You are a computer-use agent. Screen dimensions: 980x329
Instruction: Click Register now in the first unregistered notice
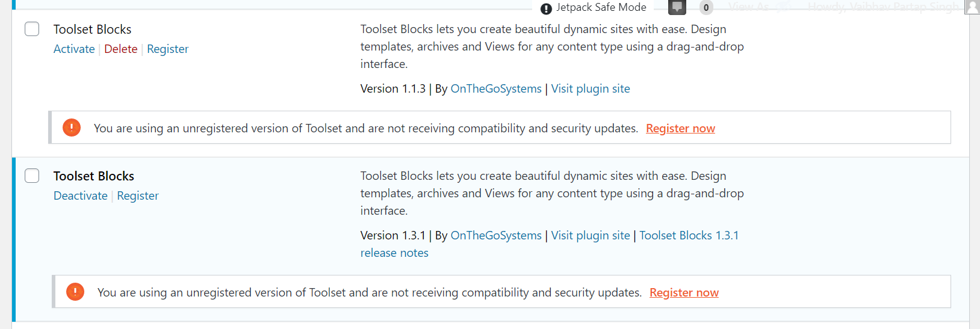[x=680, y=129]
